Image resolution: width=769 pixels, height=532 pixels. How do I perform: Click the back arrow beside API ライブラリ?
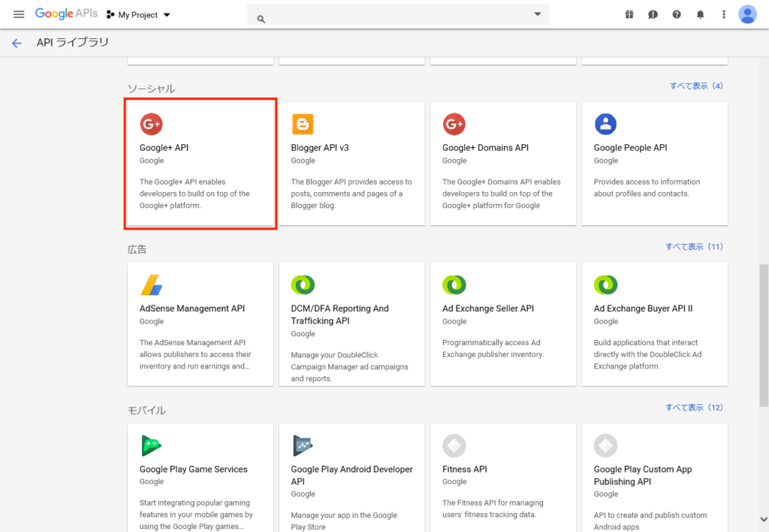point(17,43)
